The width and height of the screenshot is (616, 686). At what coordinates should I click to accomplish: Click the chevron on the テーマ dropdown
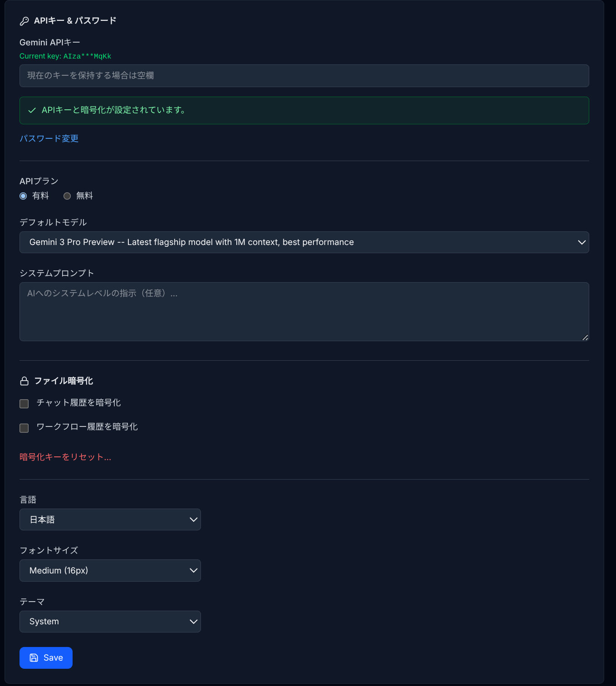193,622
